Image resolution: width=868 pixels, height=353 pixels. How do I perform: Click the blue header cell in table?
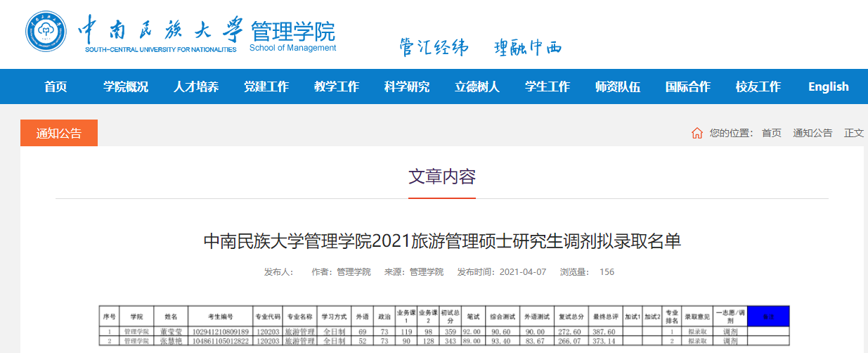[x=768, y=316]
